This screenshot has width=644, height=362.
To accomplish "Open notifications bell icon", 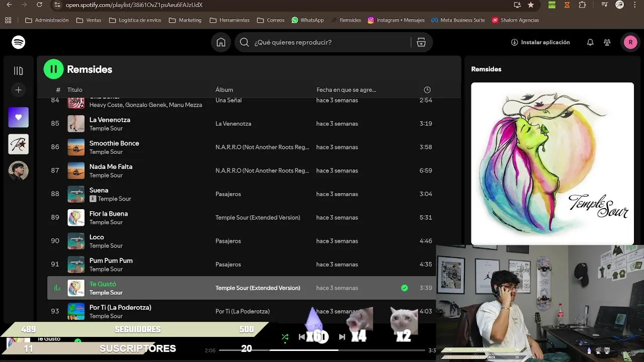I will tap(590, 42).
